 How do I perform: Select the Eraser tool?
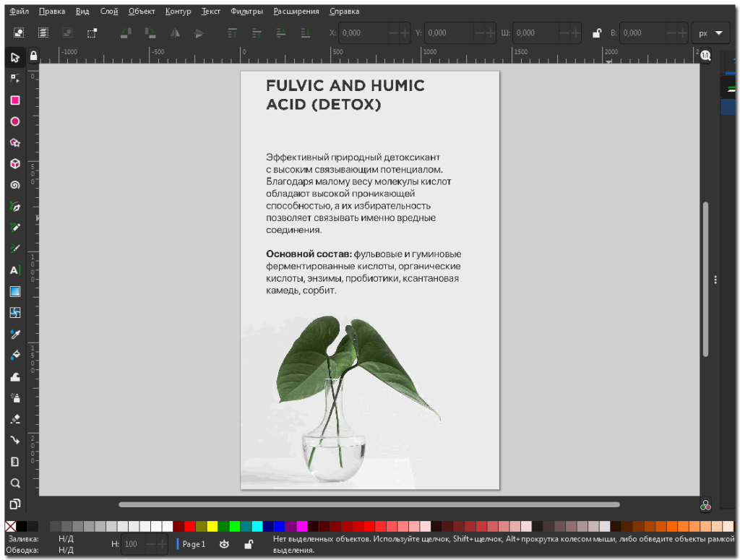click(x=14, y=419)
